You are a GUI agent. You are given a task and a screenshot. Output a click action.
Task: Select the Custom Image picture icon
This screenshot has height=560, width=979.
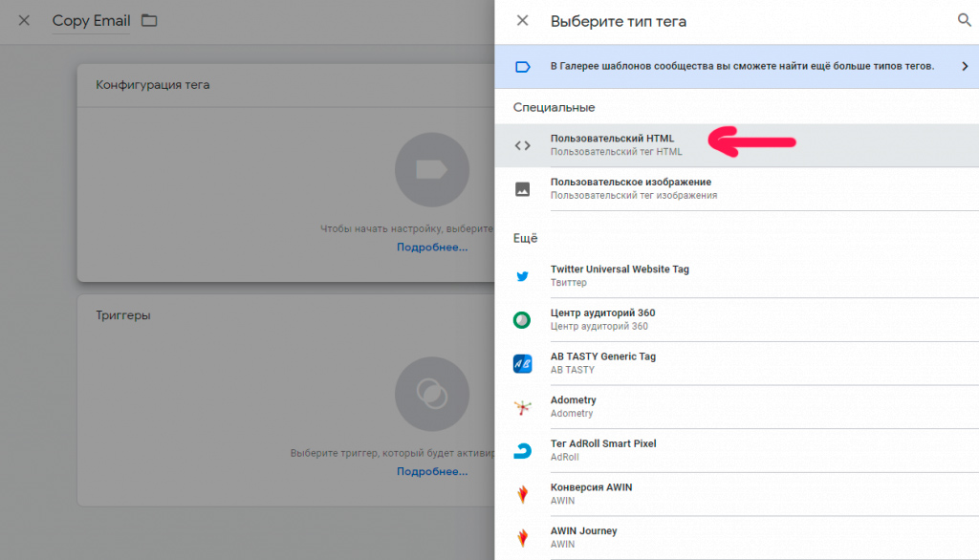[522, 189]
